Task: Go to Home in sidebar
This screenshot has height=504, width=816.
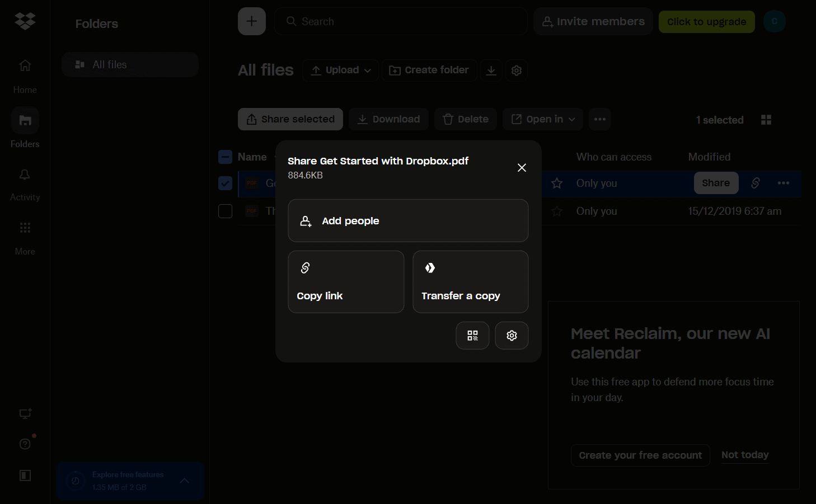Action: click(25, 74)
